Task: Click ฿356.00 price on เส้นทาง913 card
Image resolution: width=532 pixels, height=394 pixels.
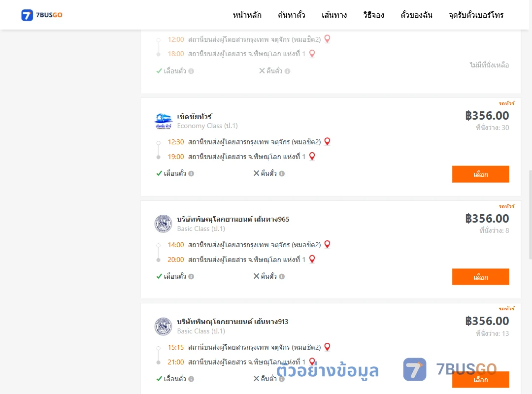Action: tap(487, 321)
